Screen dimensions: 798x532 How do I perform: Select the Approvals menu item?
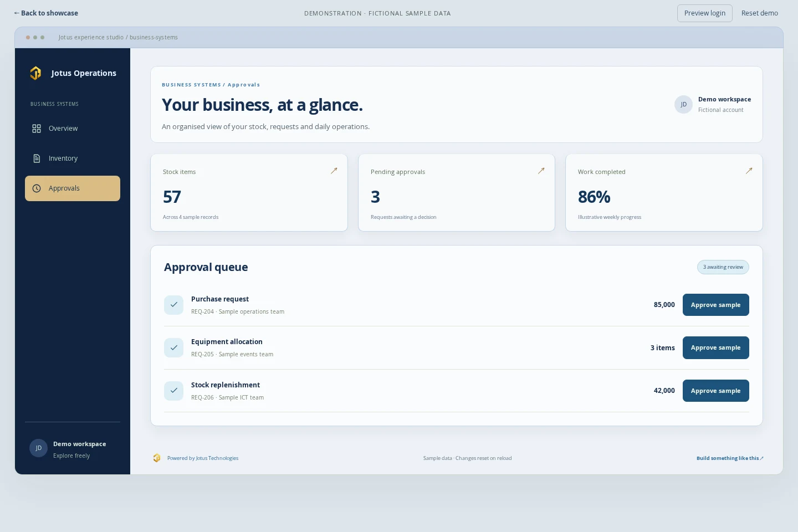pos(73,188)
